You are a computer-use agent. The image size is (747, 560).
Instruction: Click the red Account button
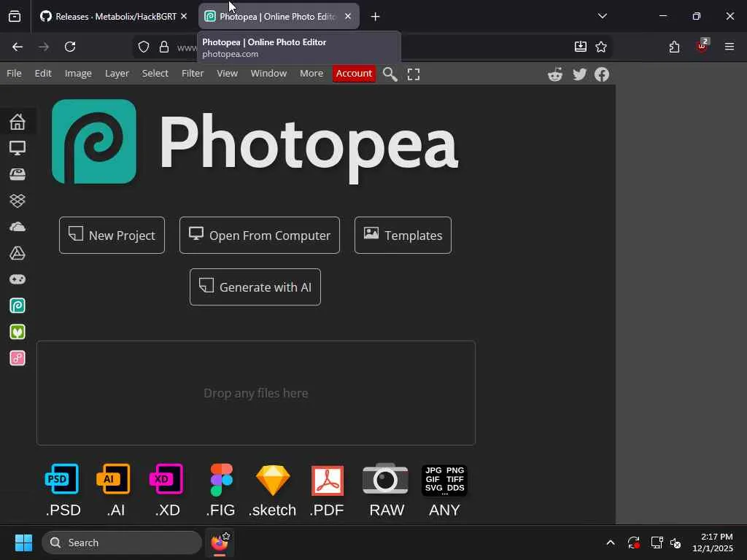click(354, 74)
